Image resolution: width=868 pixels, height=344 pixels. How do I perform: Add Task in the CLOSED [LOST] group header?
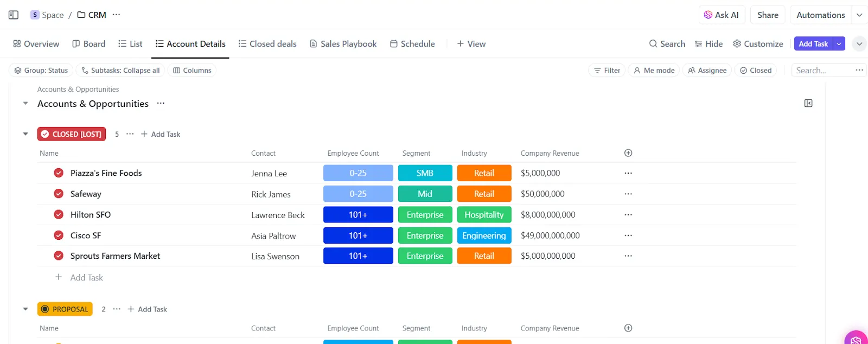click(x=161, y=134)
